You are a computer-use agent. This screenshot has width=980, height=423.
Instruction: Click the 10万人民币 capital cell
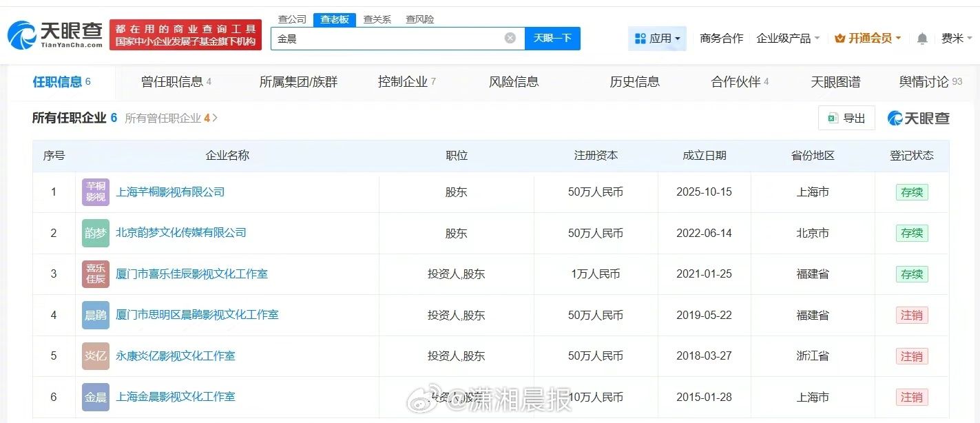pyautogui.click(x=596, y=397)
